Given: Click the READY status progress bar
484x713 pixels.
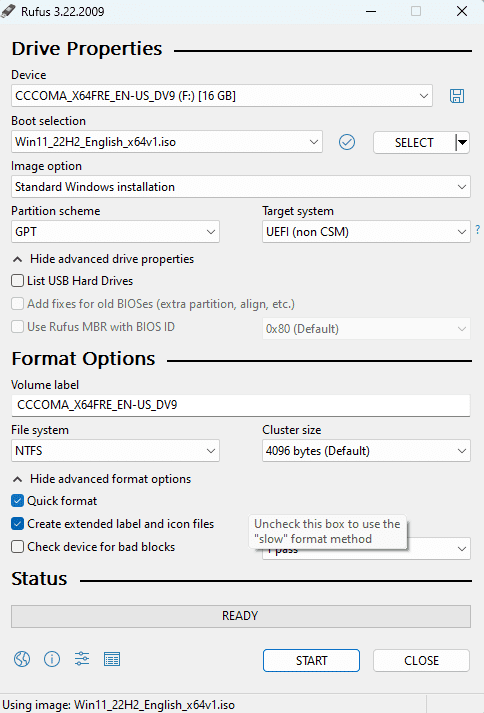Looking at the screenshot, I should (x=241, y=616).
